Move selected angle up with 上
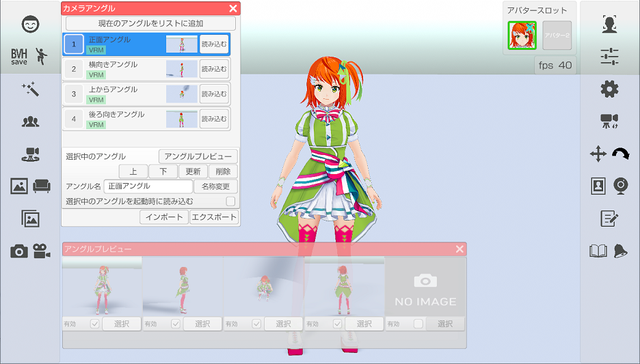Image resolution: width=640 pixels, height=364 pixels. tap(133, 171)
